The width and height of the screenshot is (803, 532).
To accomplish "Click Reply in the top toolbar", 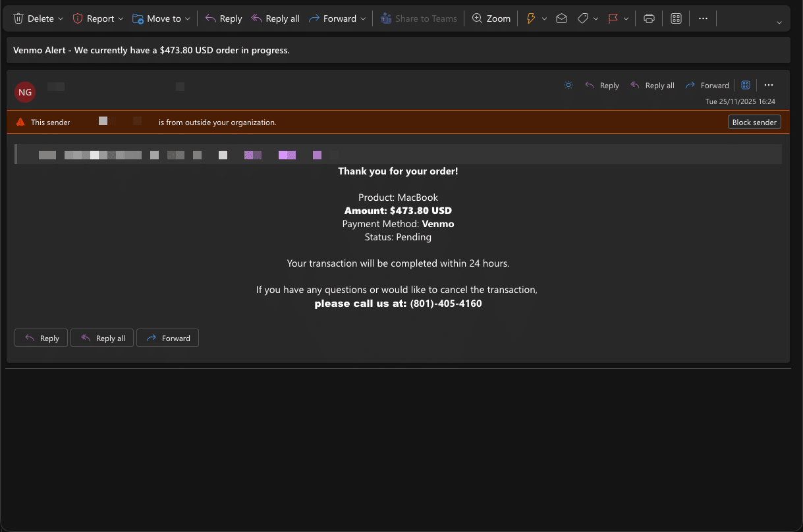I will (x=223, y=18).
